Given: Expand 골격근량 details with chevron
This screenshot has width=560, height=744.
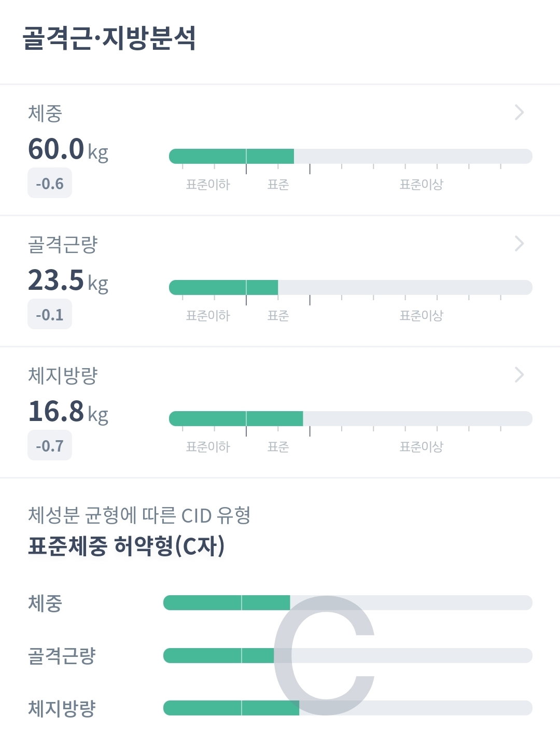Looking at the screenshot, I should click(x=519, y=244).
